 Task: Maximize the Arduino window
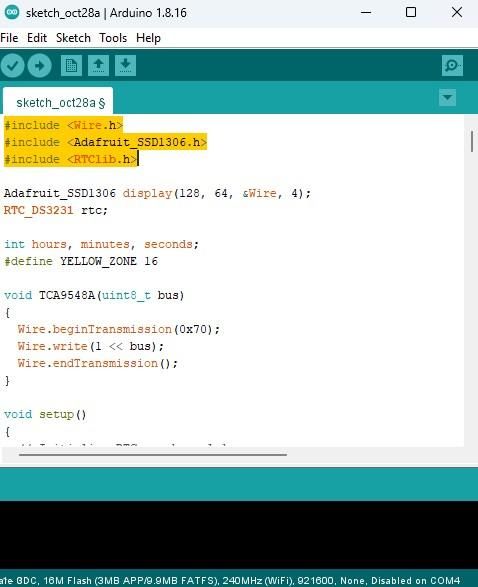pos(411,12)
